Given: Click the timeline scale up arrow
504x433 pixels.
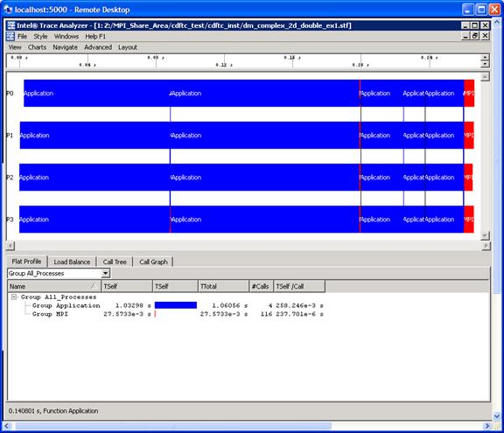Looking at the screenshot, I should click(485, 57).
